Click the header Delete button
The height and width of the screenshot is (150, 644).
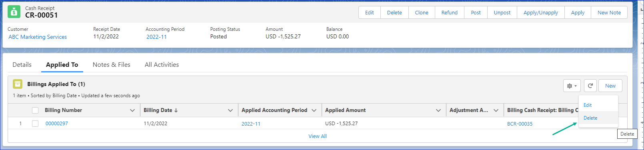(x=394, y=12)
